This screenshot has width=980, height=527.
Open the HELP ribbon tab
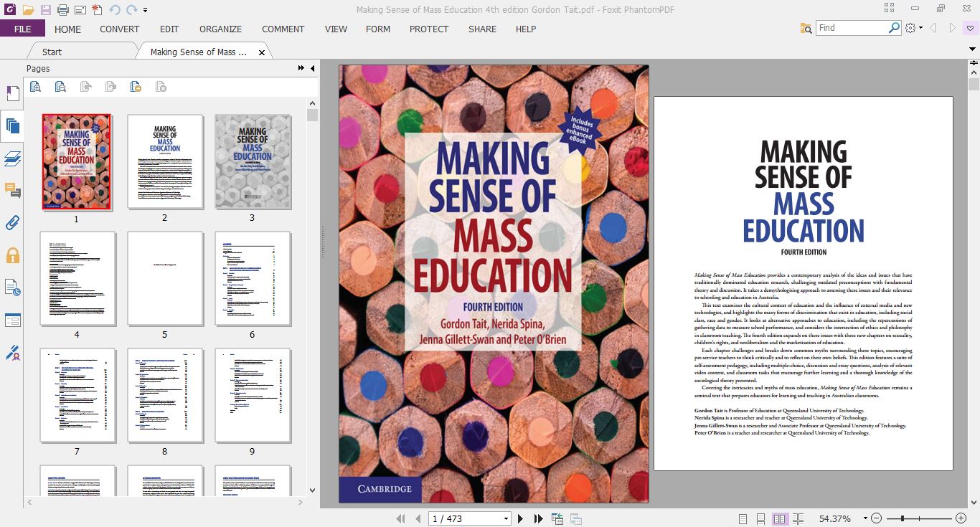pos(526,29)
